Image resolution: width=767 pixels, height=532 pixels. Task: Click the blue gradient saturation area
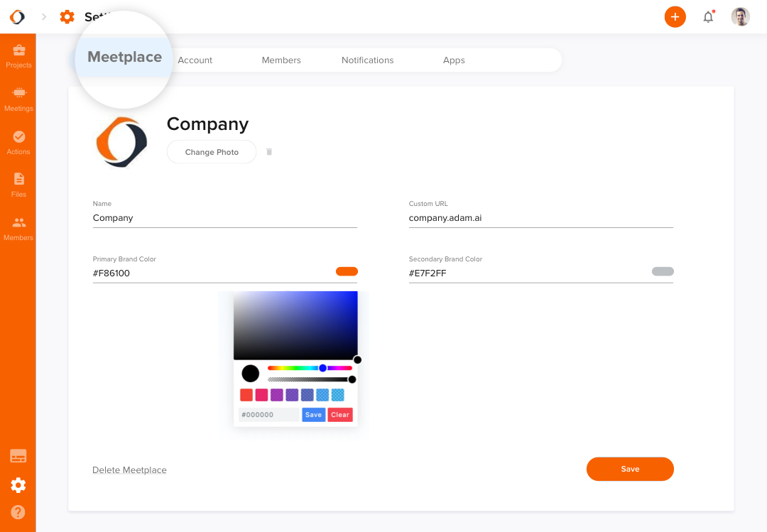pyautogui.click(x=295, y=325)
